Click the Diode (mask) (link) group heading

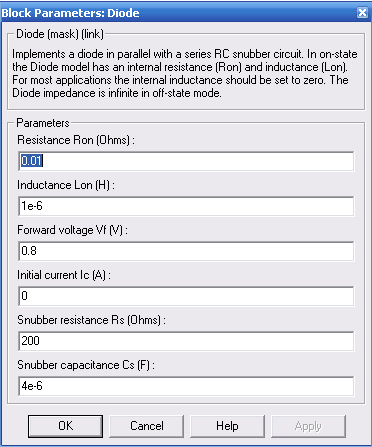tap(60, 34)
